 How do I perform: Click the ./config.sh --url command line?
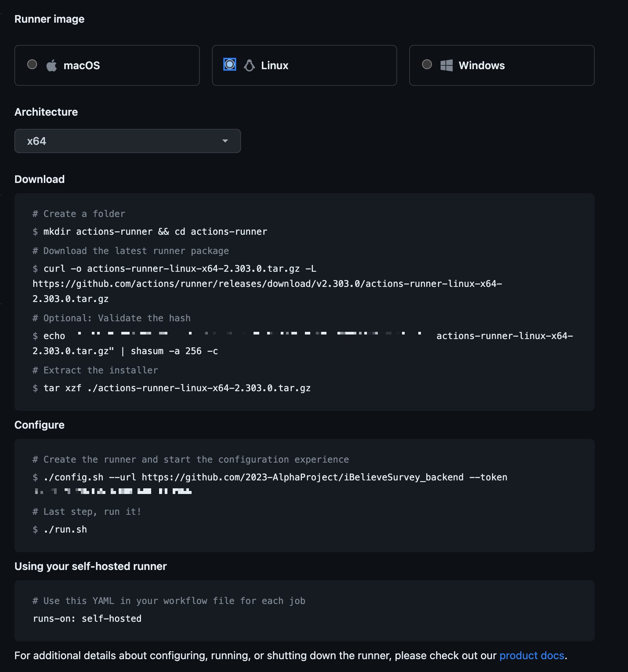(x=270, y=477)
